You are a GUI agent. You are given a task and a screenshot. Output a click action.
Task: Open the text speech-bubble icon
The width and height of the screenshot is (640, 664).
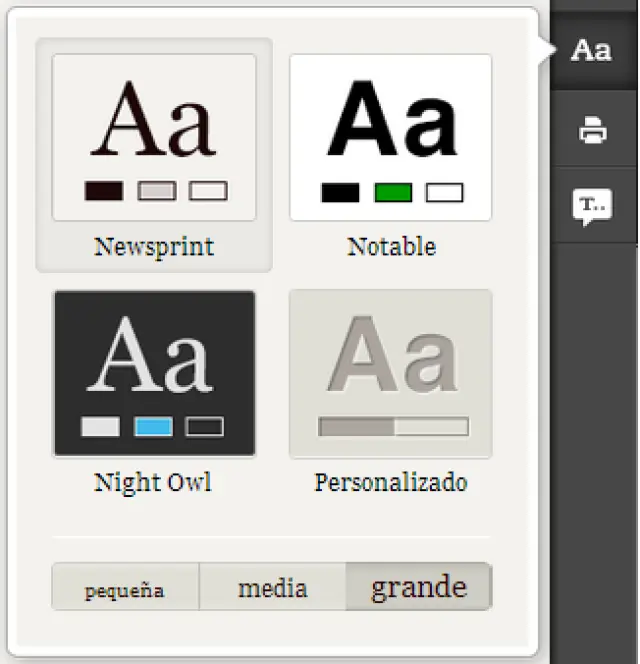click(x=592, y=206)
